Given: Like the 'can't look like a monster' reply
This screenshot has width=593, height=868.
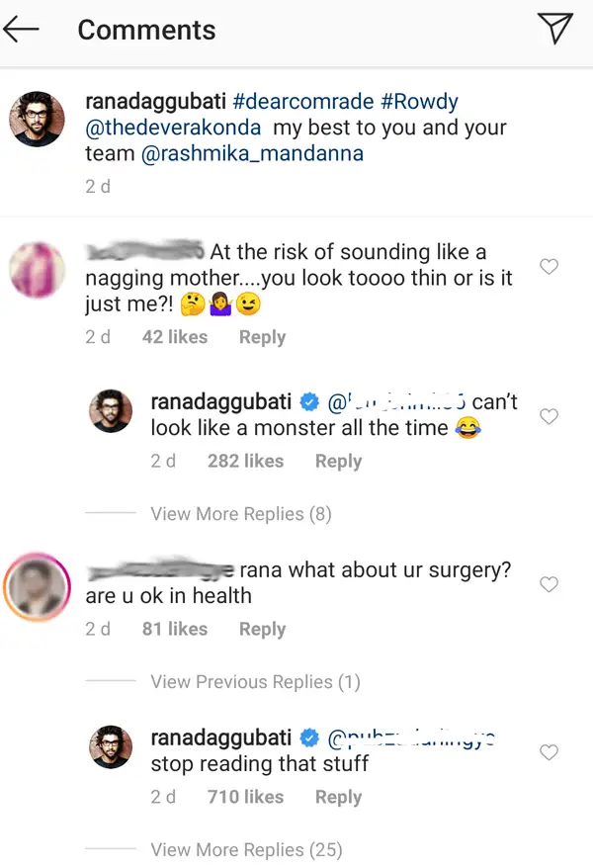Looking at the screenshot, I should (x=550, y=416).
